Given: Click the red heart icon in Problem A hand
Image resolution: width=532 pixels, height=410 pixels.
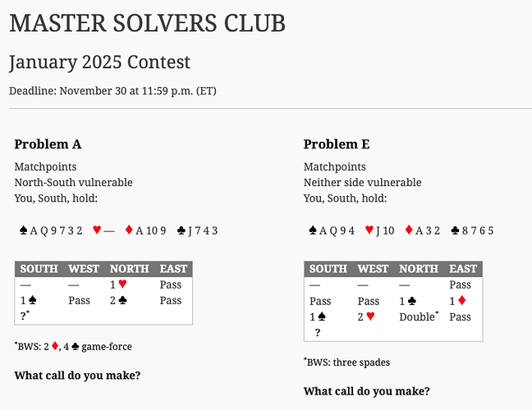Looking at the screenshot, I should coord(97,230).
